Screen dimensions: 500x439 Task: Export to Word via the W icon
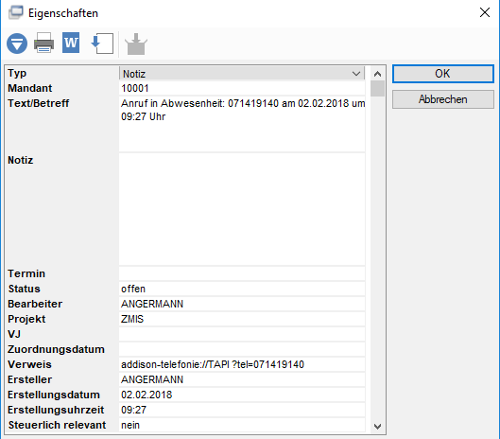pyautogui.click(x=71, y=43)
